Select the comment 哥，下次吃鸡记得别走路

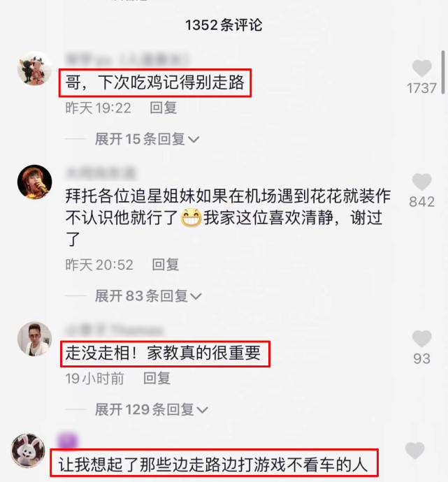[x=154, y=82]
